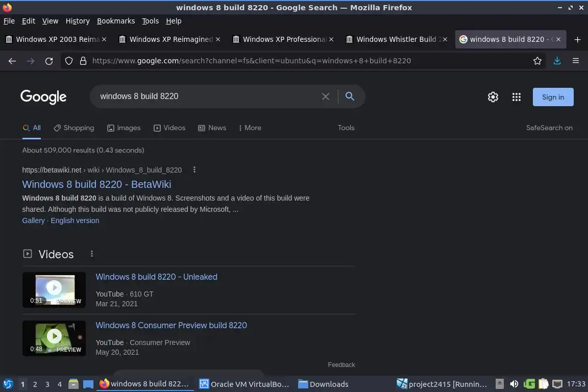Image resolution: width=588 pixels, height=392 pixels.
Task: Open the History menu
Action: (x=78, y=21)
